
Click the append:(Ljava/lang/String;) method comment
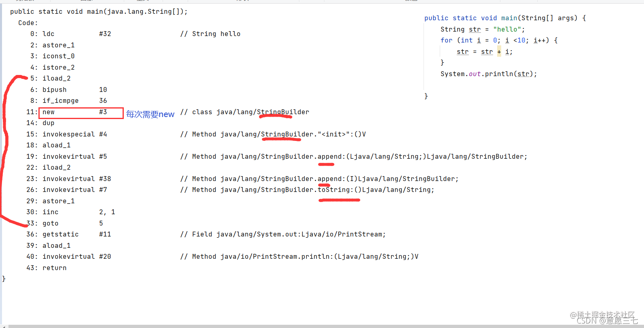pyautogui.click(x=354, y=157)
